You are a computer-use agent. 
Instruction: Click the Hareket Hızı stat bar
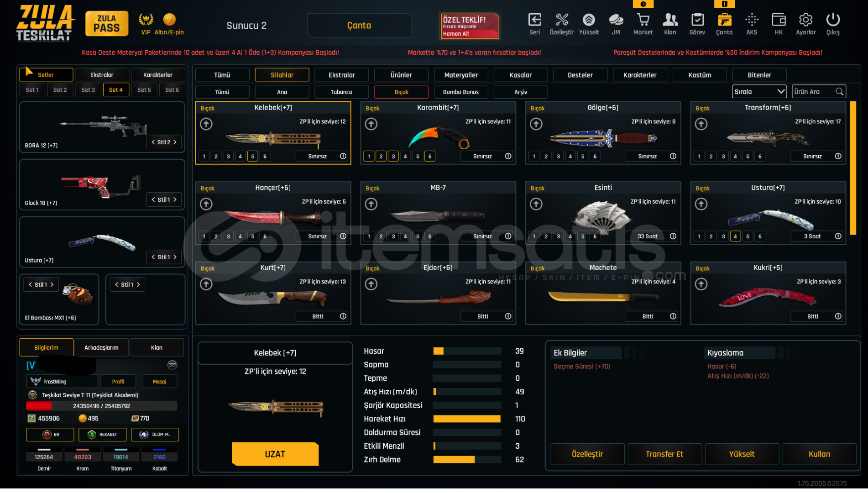[467, 419]
